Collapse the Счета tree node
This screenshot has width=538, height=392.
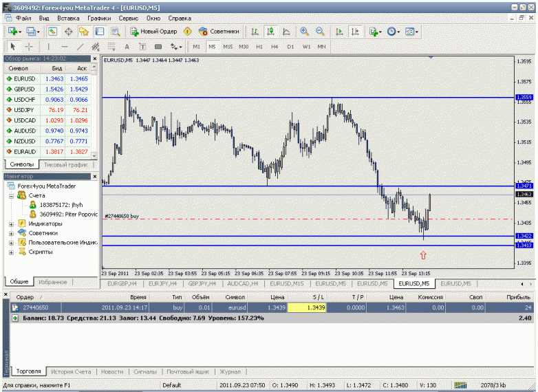11,196
